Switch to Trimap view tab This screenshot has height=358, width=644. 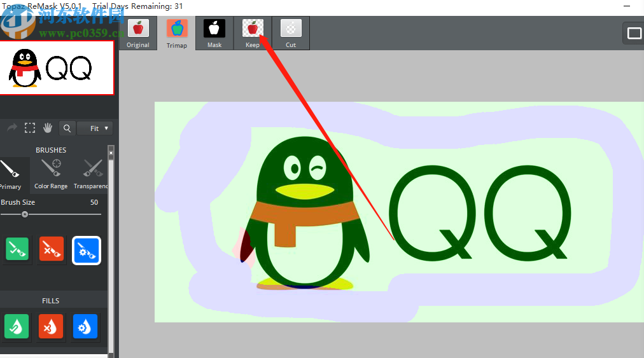click(x=177, y=33)
